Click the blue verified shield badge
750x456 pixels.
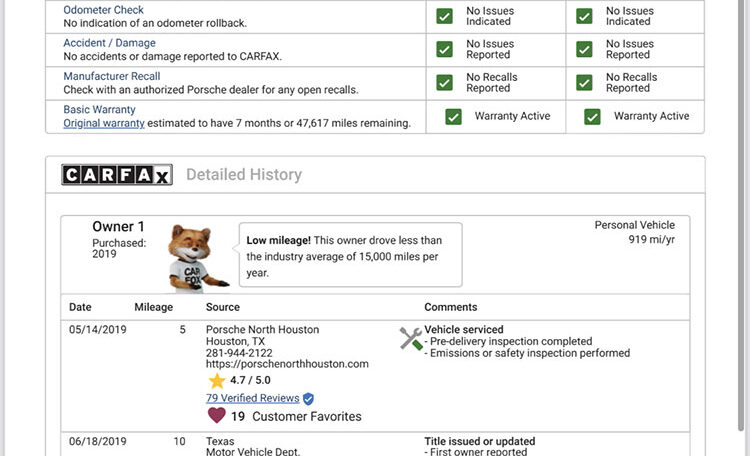308,398
